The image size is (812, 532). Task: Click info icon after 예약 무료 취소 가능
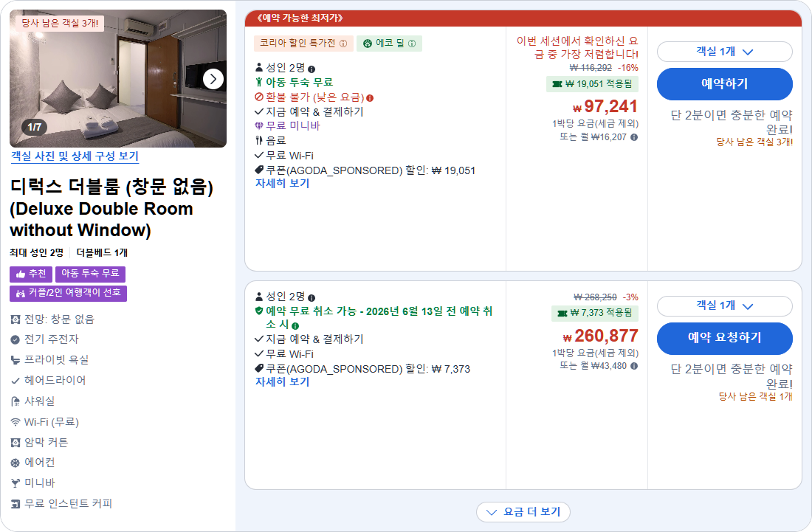[295, 325]
